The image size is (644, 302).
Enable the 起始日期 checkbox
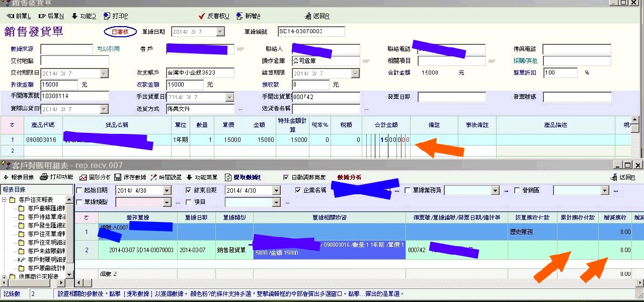click(x=79, y=190)
